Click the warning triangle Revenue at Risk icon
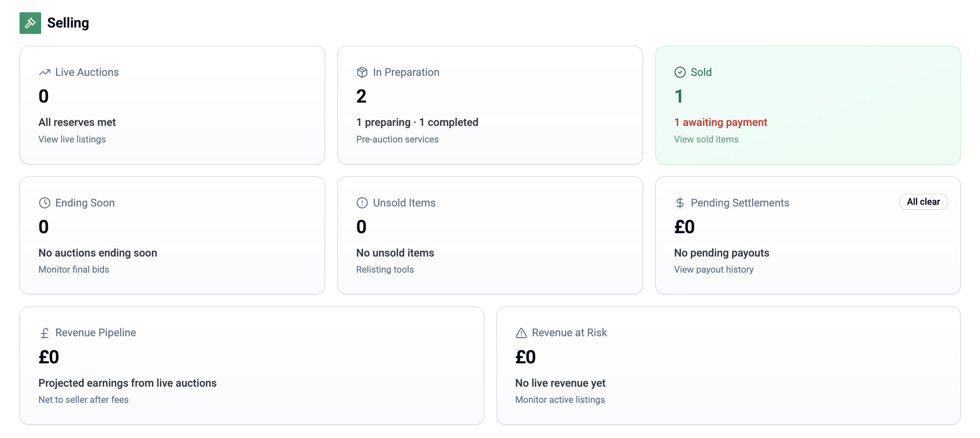This screenshot has width=980, height=438. coord(521,333)
